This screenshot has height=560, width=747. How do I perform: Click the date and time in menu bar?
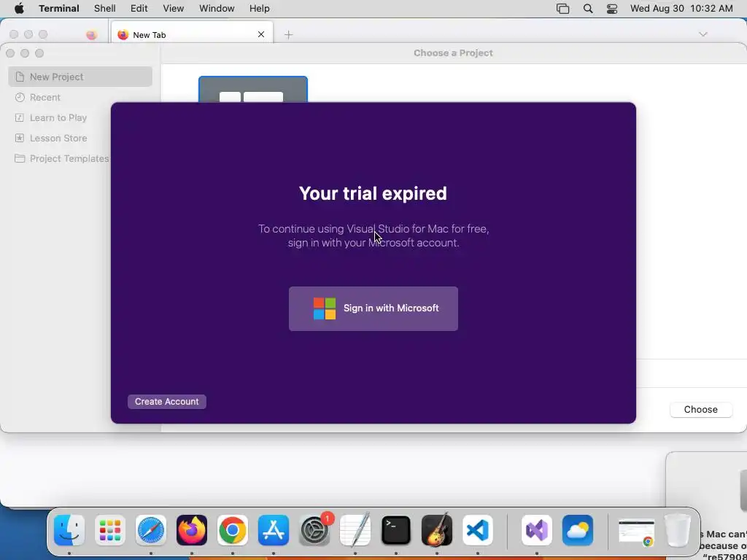click(x=682, y=9)
